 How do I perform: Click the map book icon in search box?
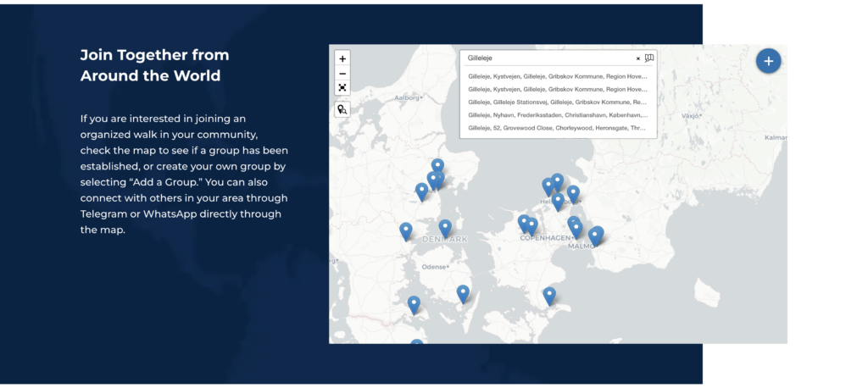pos(649,58)
